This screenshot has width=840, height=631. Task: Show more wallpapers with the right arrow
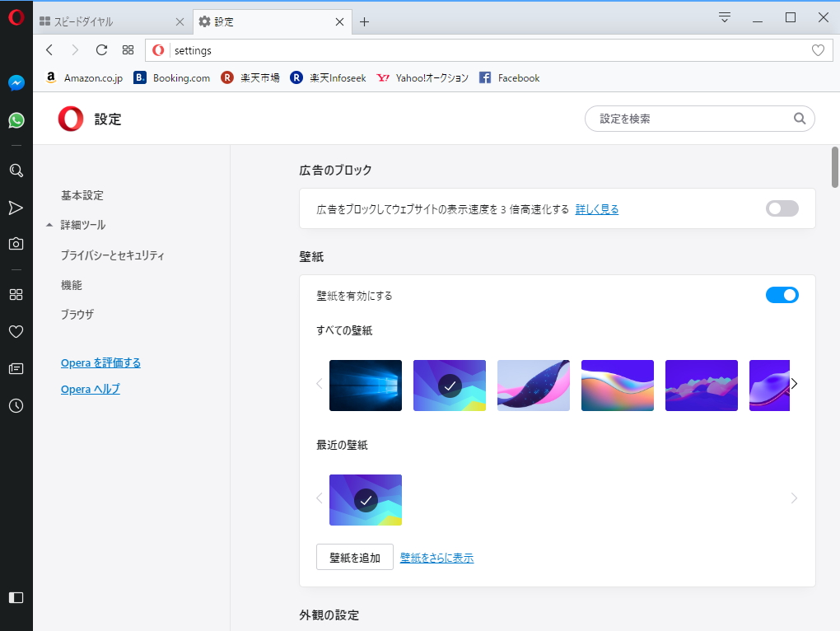[x=793, y=384]
